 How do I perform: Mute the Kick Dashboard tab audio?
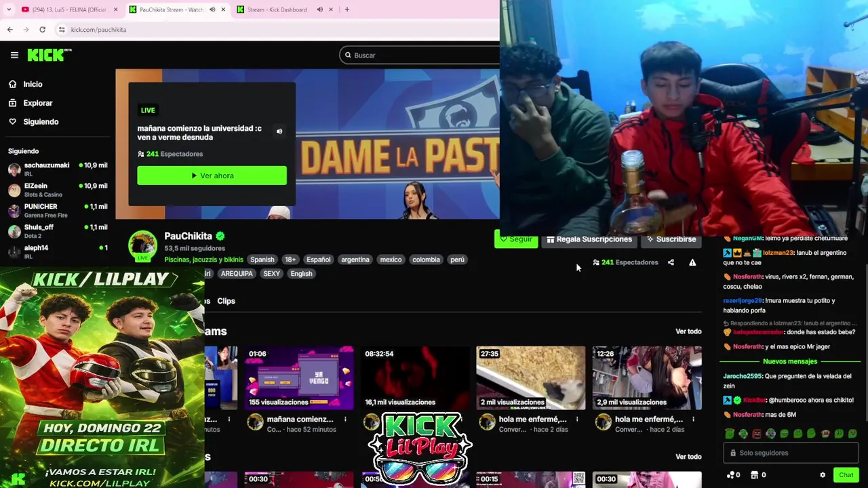pyautogui.click(x=319, y=9)
